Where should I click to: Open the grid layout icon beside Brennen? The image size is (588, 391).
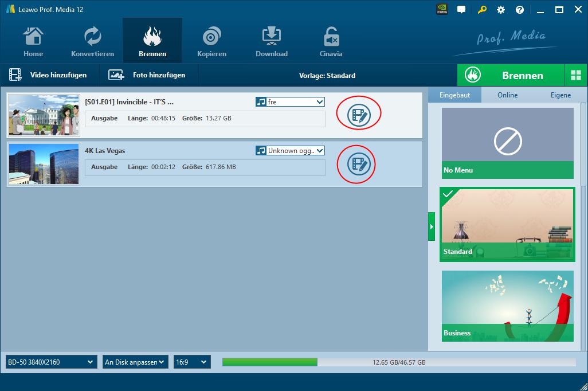(575, 75)
